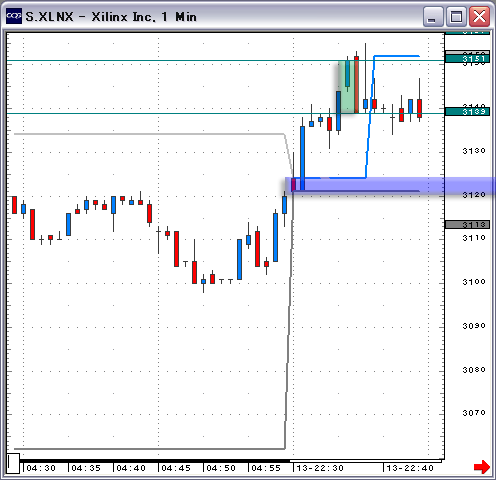Click the 04:35 time axis label

(x=86, y=468)
